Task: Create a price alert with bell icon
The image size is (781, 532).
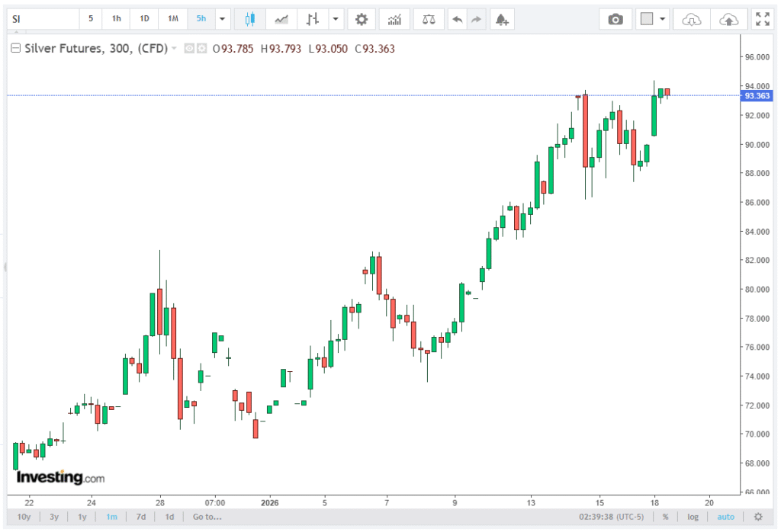Action: coord(500,19)
